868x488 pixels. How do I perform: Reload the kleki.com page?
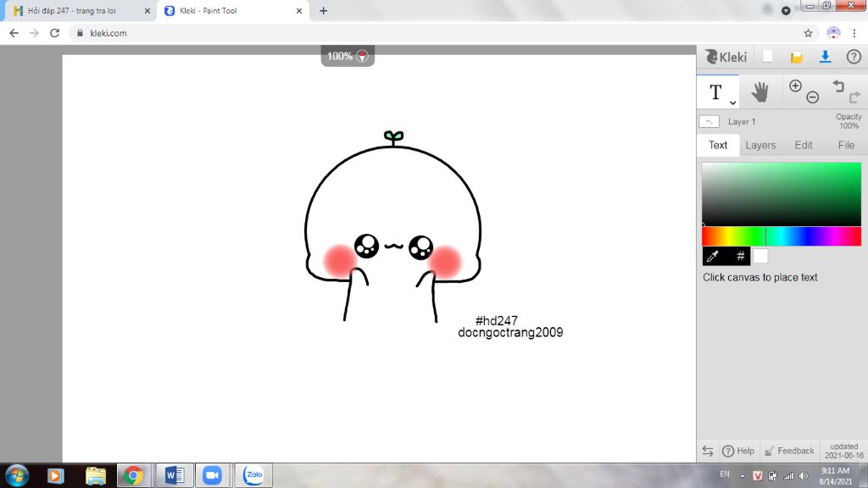click(x=54, y=33)
